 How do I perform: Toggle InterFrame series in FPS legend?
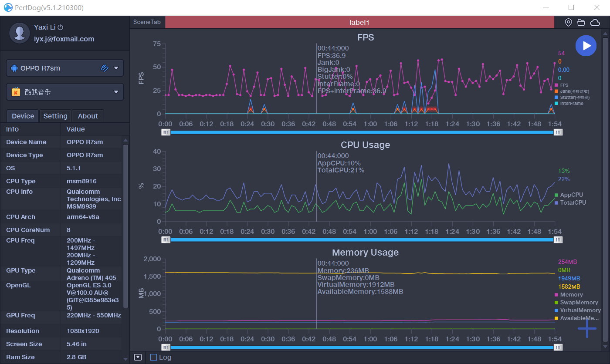coord(569,104)
